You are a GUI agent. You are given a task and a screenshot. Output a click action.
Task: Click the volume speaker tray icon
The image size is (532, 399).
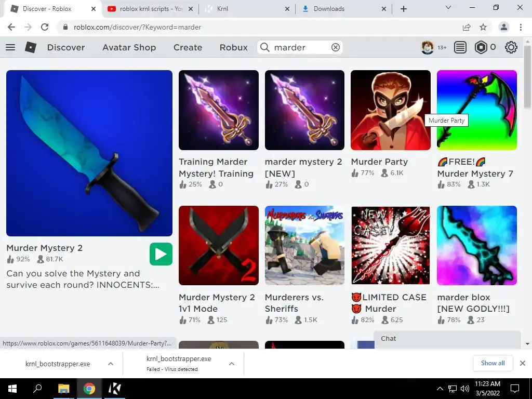point(465,389)
